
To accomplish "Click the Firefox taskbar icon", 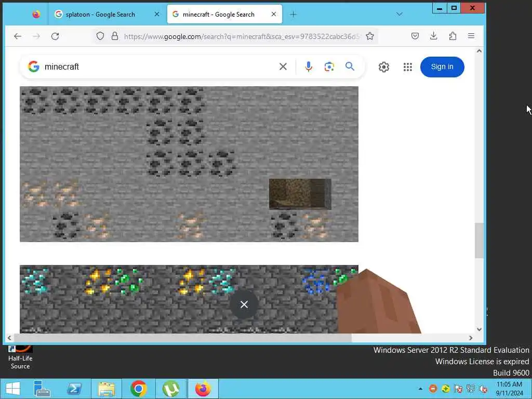I will pyautogui.click(x=203, y=389).
